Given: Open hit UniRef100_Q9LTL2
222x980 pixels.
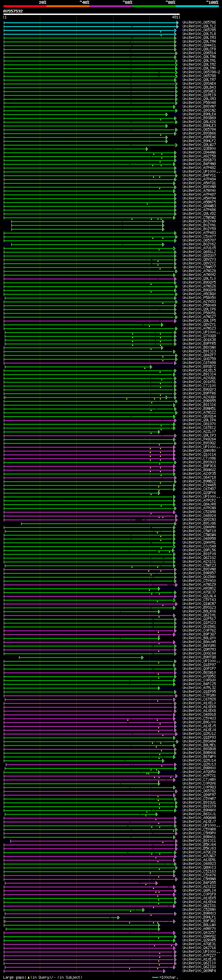Looking at the screenshot, I should pyautogui.click(x=199, y=26).
